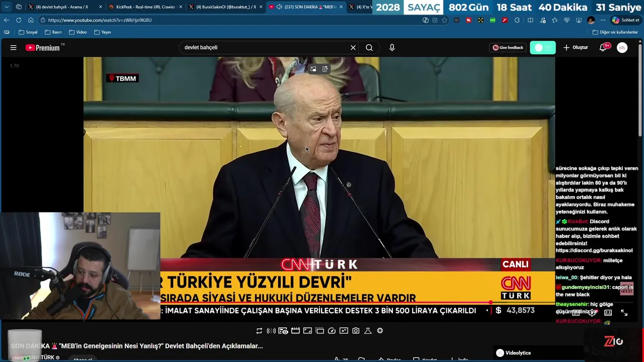Open the browser split-screen icon

530,20
